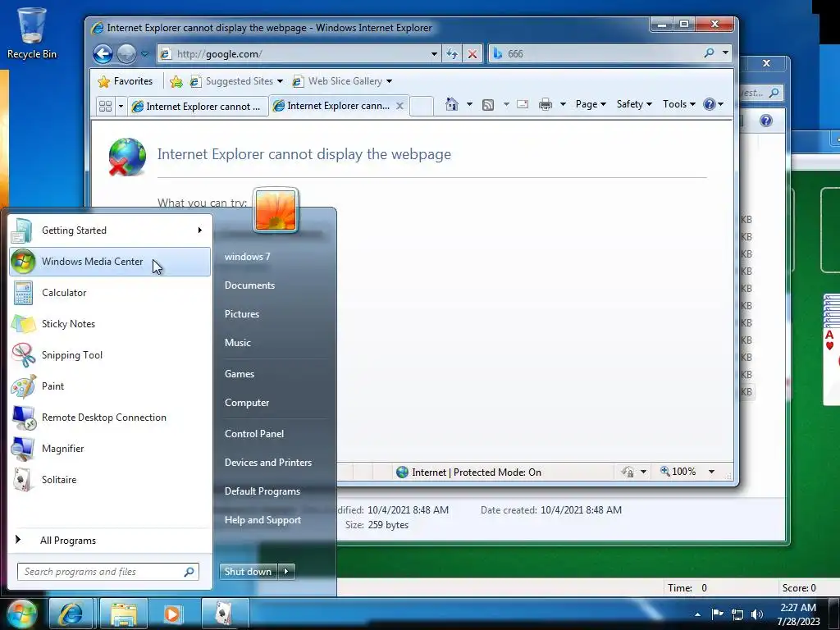Image resolution: width=840 pixels, height=630 pixels.
Task: Open the Recycle Bin desktop icon
Action: tap(32, 33)
